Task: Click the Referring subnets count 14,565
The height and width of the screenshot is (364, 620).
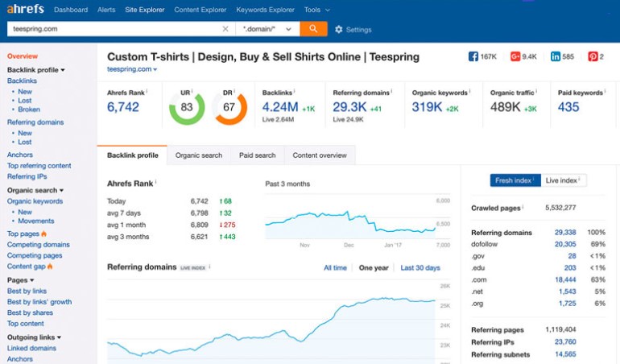Action: pyautogui.click(x=565, y=354)
